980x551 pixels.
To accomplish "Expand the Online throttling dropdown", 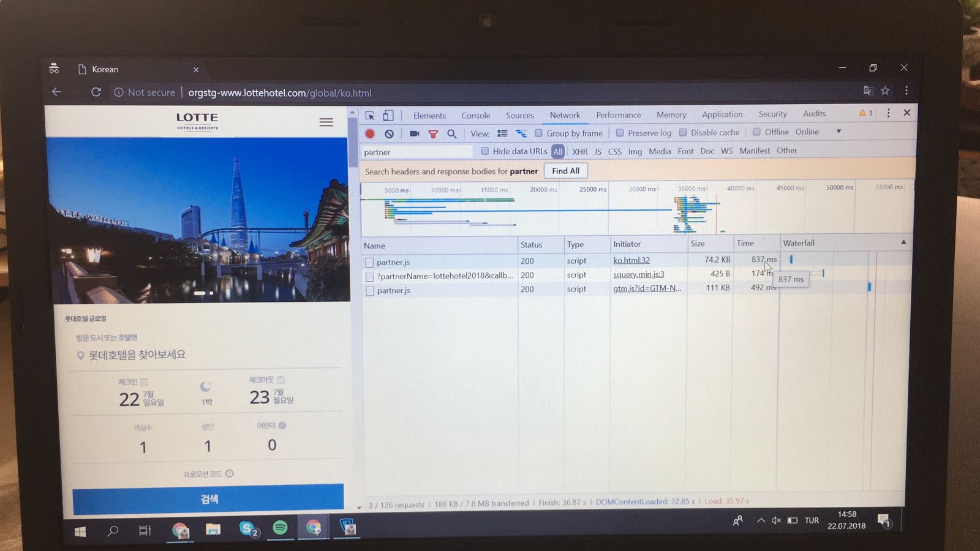I will [x=839, y=132].
